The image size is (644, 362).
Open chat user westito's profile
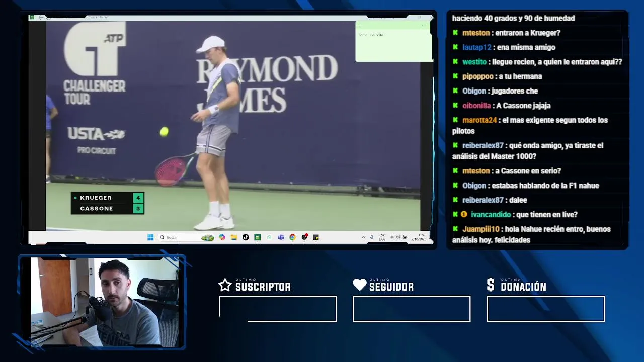pos(474,62)
